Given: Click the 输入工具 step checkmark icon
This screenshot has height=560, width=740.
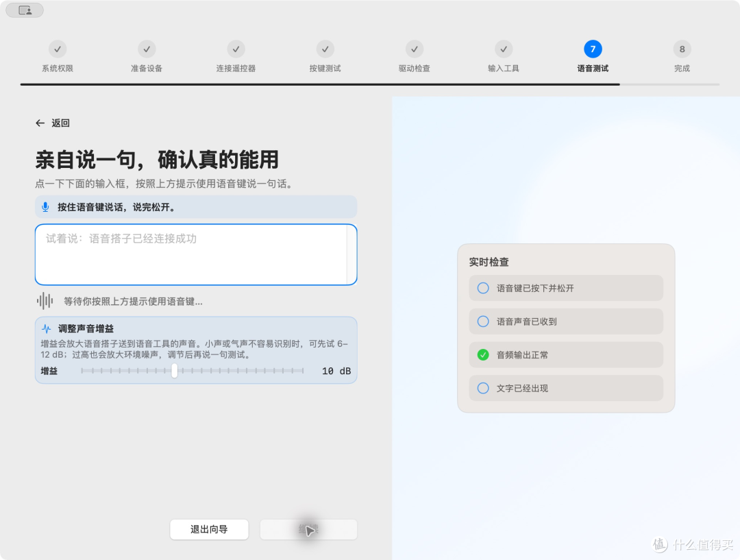Looking at the screenshot, I should tap(504, 49).
